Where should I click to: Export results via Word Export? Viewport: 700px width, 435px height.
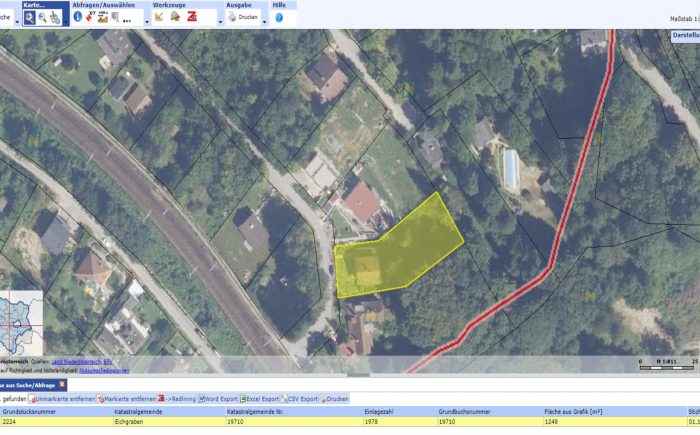(x=218, y=399)
